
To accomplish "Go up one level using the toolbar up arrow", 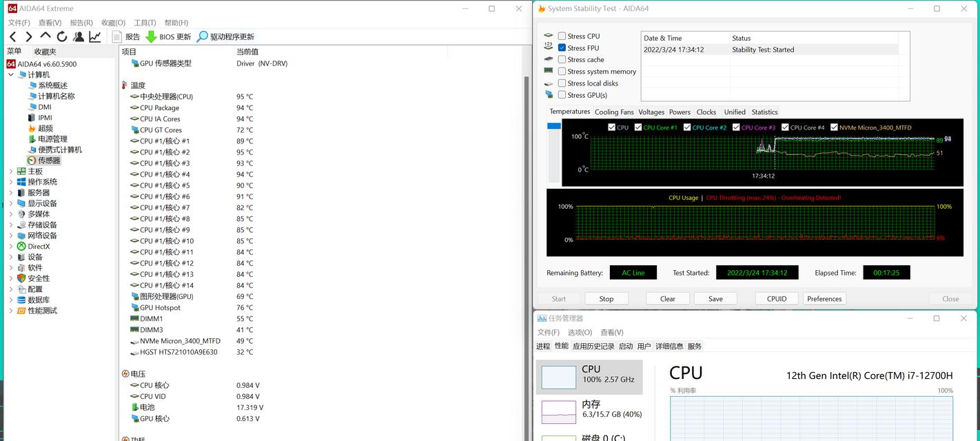I will [x=45, y=36].
